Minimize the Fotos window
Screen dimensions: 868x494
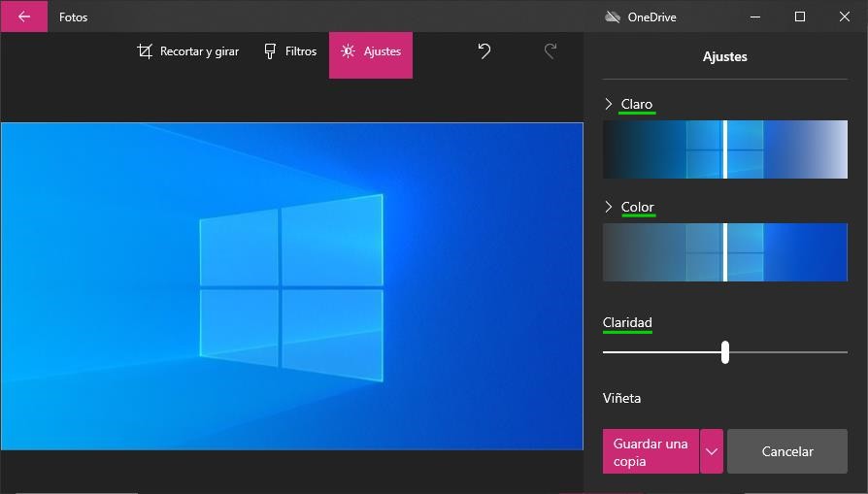pyautogui.click(x=755, y=16)
